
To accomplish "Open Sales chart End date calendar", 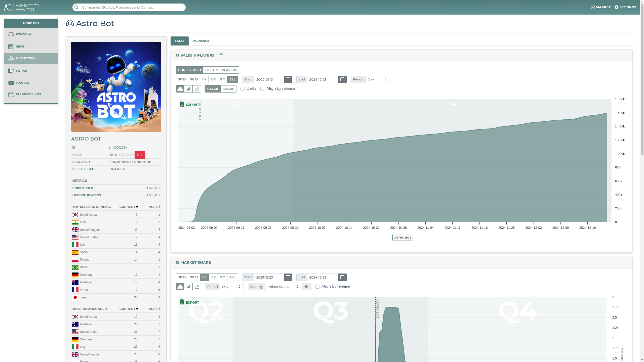I will point(342,79).
